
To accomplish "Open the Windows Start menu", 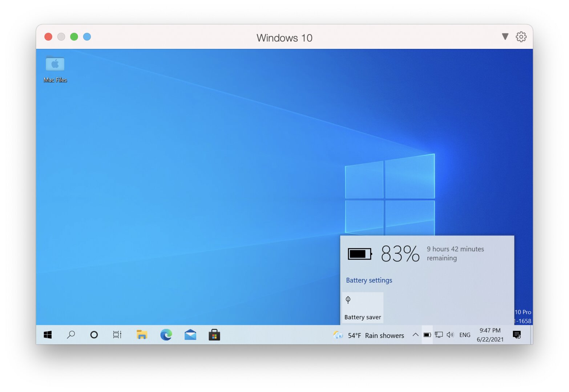I will point(48,335).
